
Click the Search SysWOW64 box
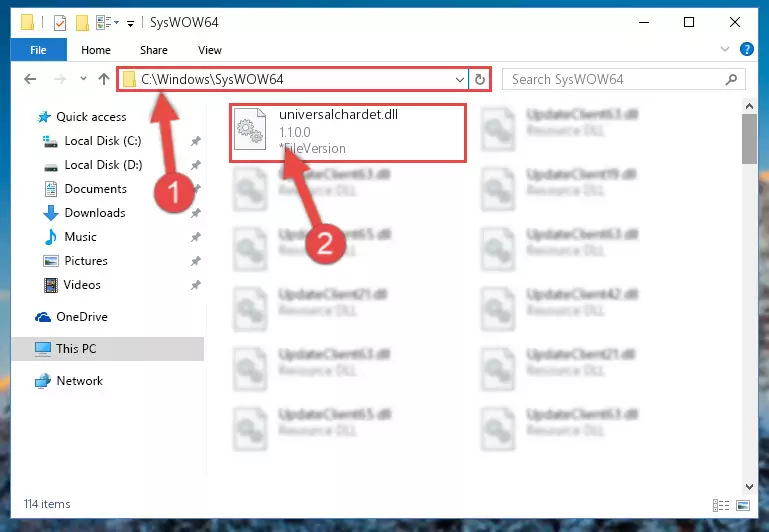pyautogui.click(x=623, y=79)
